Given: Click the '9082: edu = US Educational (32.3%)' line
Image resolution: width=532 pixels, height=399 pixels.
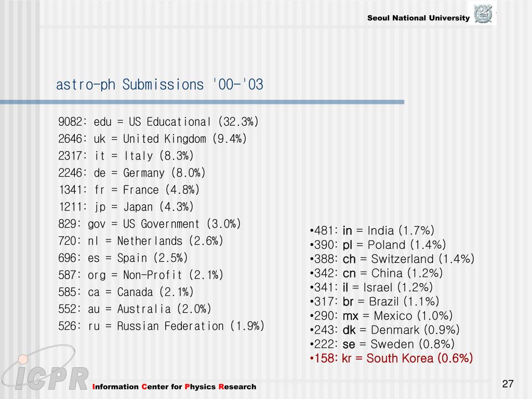Looking at the screenshot, I should tap(158, 122).
